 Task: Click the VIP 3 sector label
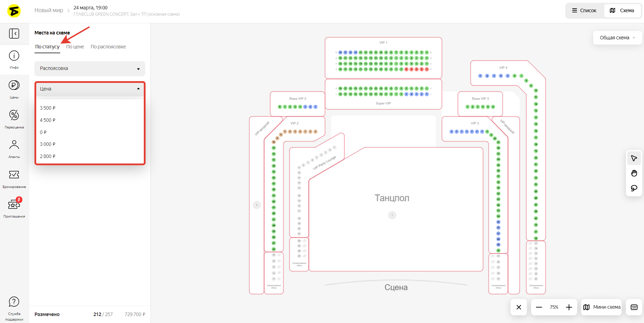tap(475, 123)
